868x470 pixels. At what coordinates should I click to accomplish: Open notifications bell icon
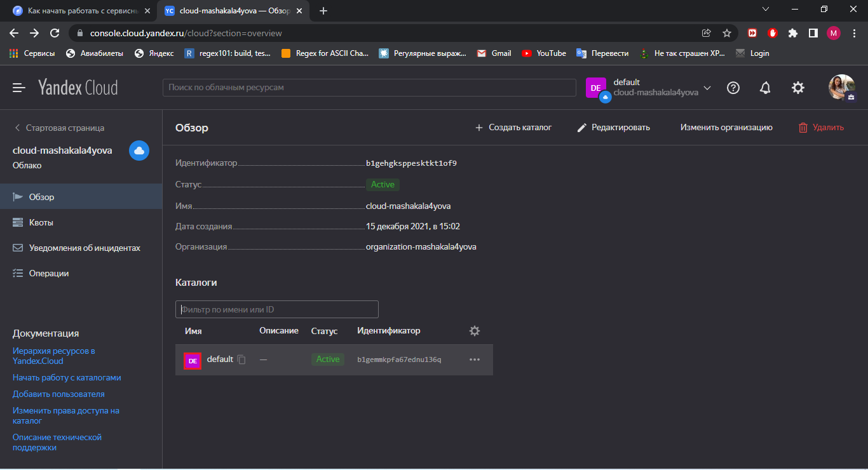766,88
